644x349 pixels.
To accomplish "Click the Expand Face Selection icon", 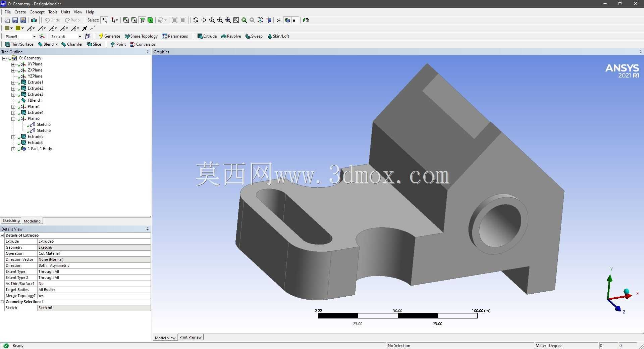I will point(175,20).
